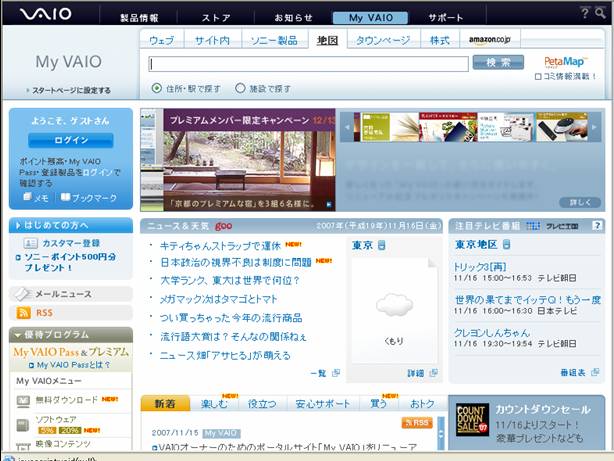
Task: Switch to the amazon.co.jp search tab
Action: click(489, 40)
